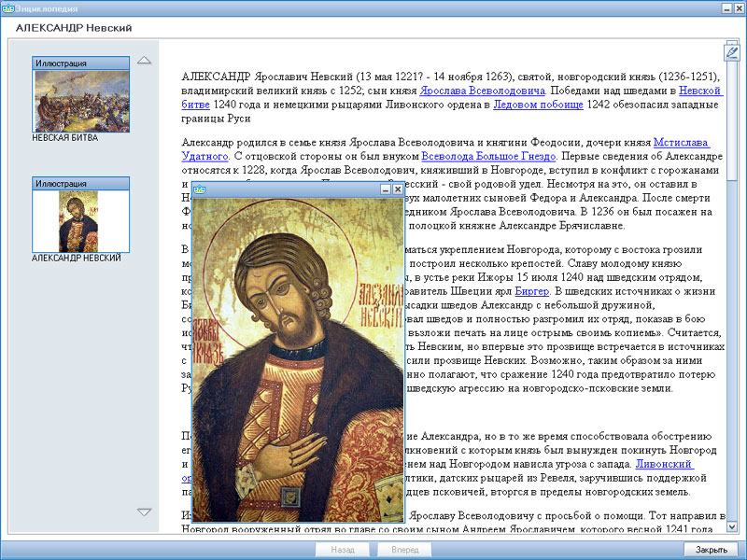This screenshot has height=560, width=747.
Task: Follow the Мстислава Удатного link
Action: coord(682,142)
